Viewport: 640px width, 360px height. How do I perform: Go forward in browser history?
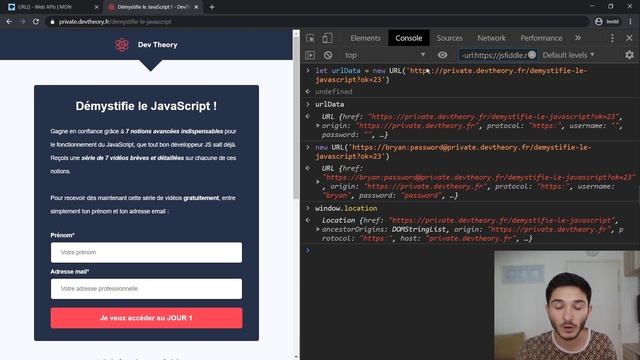coord(22,22)
